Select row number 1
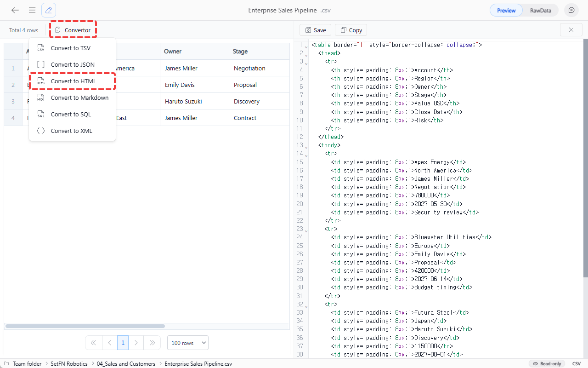This screenshot has height=368, width=588. pyautogui.click(x=13, y=68)
